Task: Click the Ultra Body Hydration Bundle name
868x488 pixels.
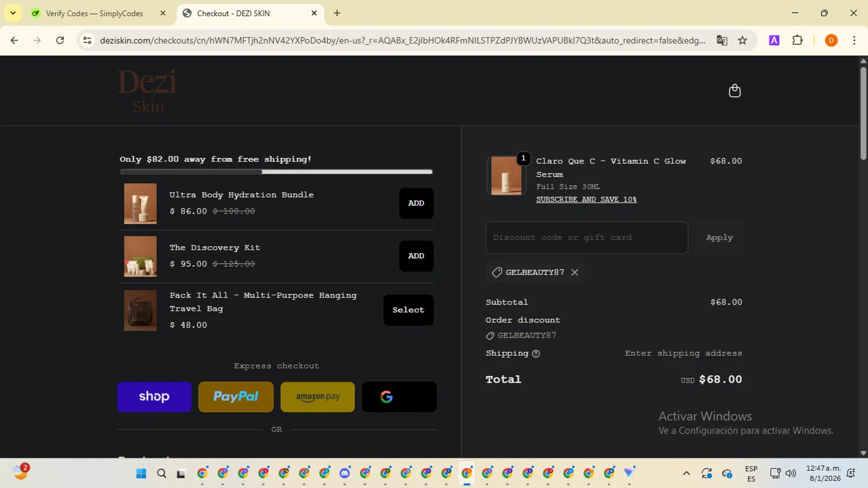Action: (241, 195)
